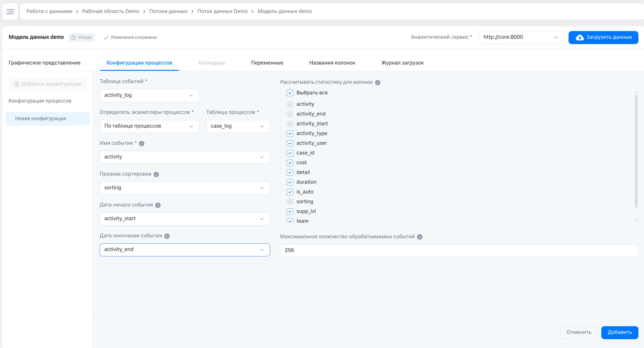Viewport: 644px width, 348px height.
Task: Switch to Переменные tab
Action: point(267,63)
